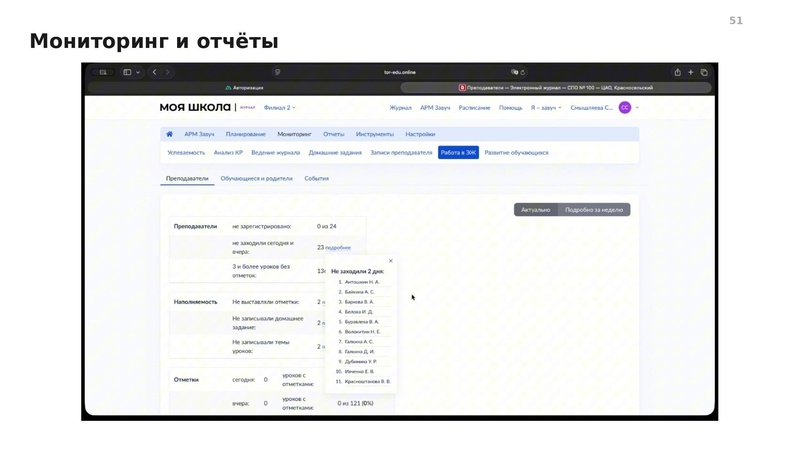Screen dimensions: 800x450
Task: Show Safari tab overview icon
Action: pyautogui.click(x=704, y=72)
